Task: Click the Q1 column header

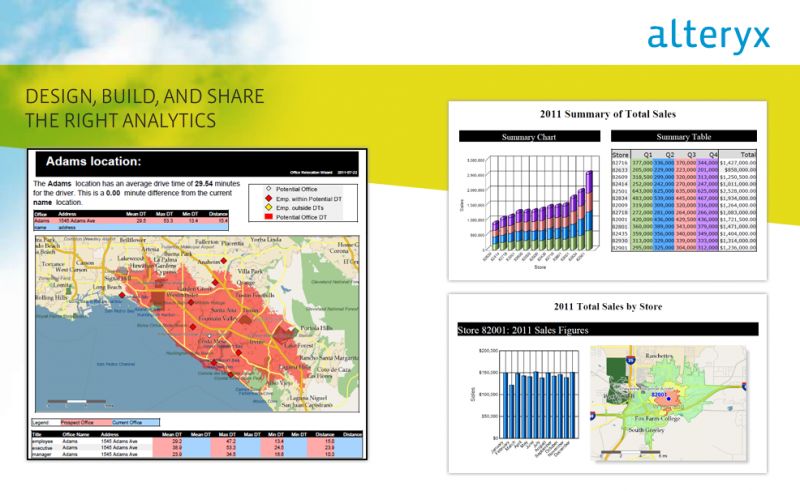Action: point(642,155)
